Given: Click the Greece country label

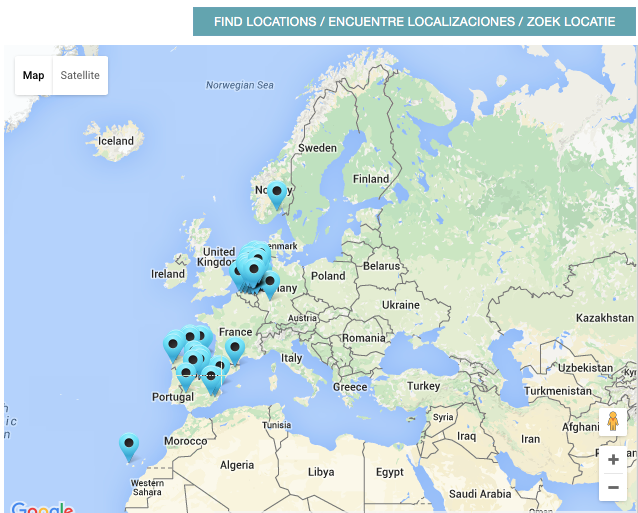Looking at the screenshot, I should (x=350, y=387).
